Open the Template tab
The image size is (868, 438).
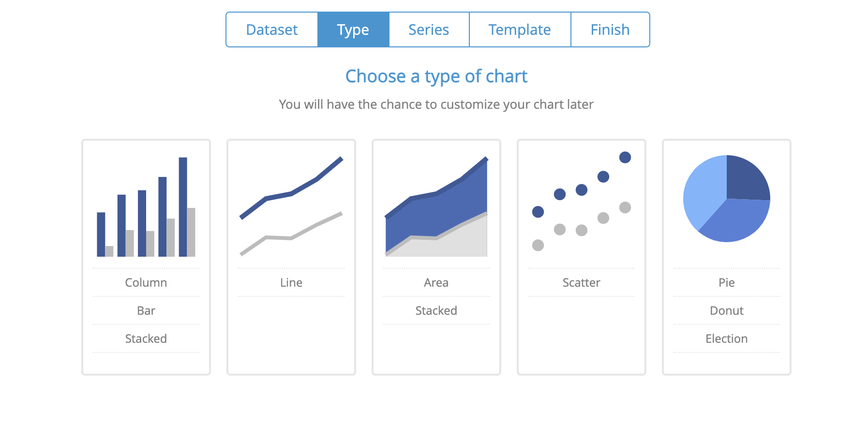pyautogui.click(x=520, y=29)
